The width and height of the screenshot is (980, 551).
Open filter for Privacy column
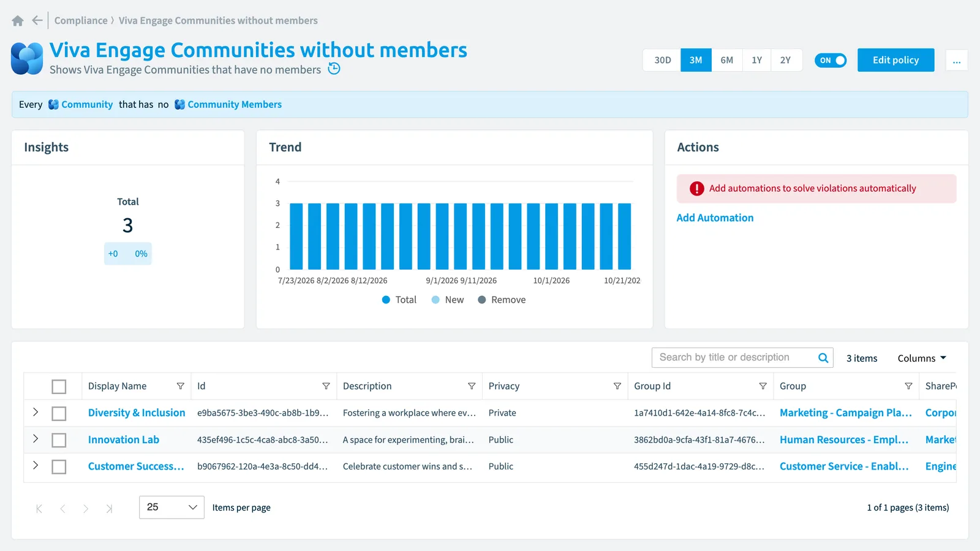pos(617,386)
